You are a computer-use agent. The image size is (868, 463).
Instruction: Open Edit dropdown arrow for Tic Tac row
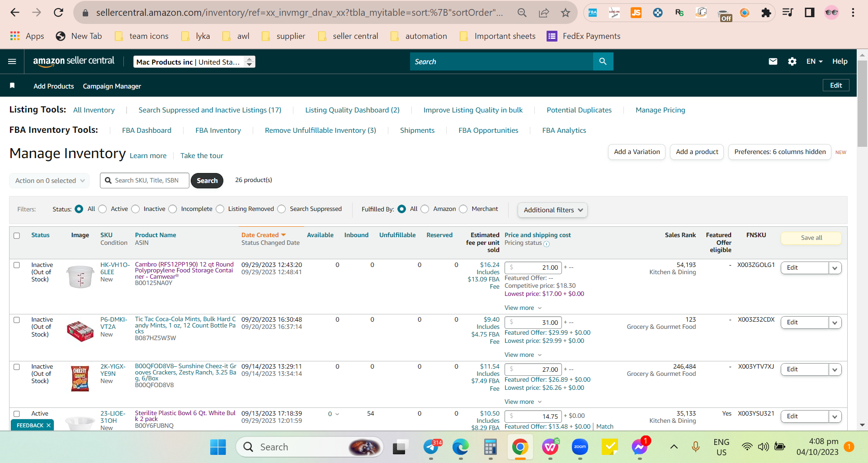pos(835,323)
